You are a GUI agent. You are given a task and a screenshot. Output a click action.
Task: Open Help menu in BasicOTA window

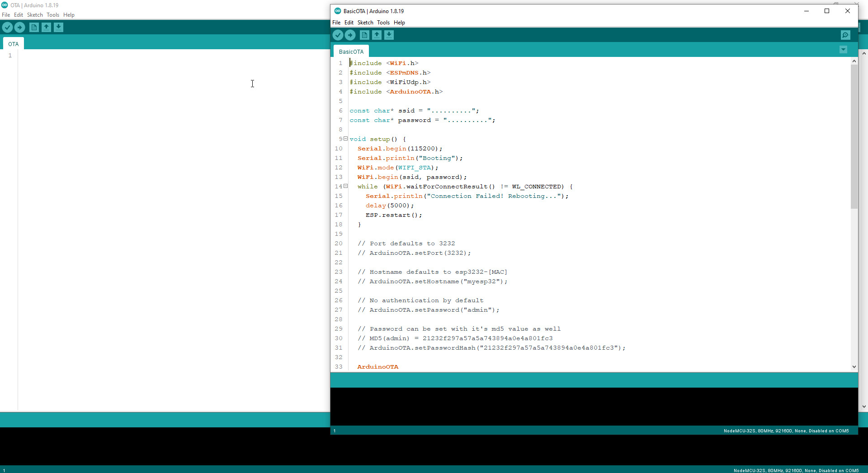(x=399, y=23)
